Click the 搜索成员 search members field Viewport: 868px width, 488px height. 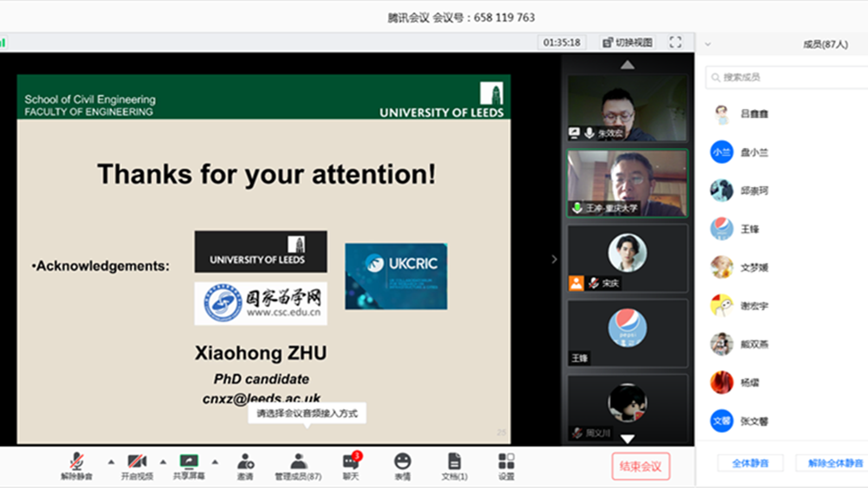pos(787,77)
